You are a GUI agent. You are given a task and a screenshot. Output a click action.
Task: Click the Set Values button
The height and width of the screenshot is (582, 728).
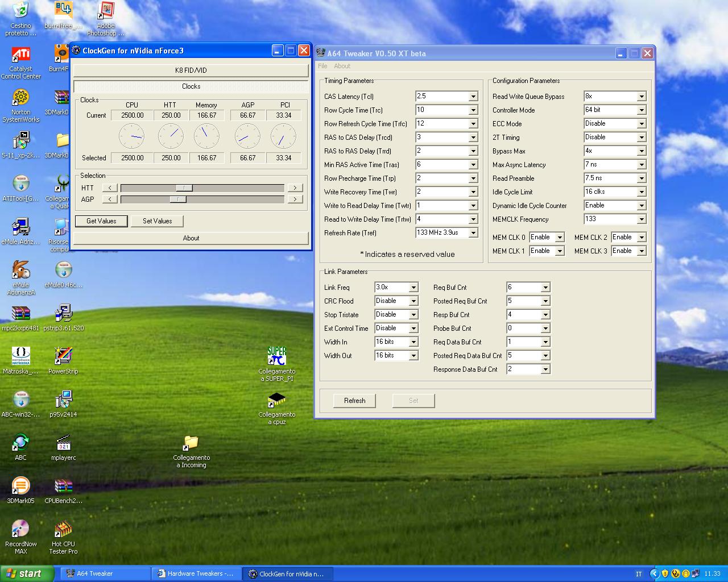[x=158, y=221]
